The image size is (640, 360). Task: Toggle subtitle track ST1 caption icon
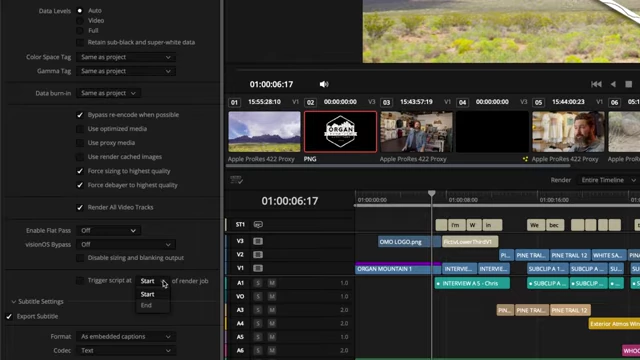[x=258, y=224]
